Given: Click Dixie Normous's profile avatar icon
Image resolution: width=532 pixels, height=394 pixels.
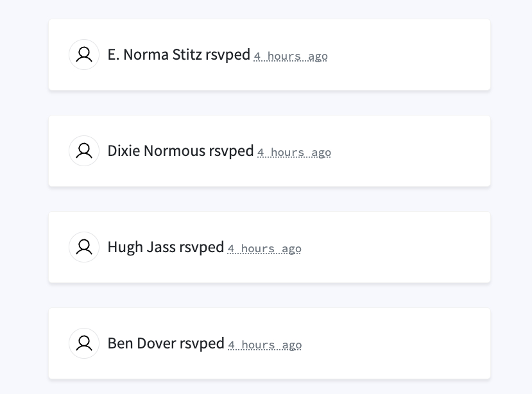Looking at the screenshot, I should (x=84, y=151).
